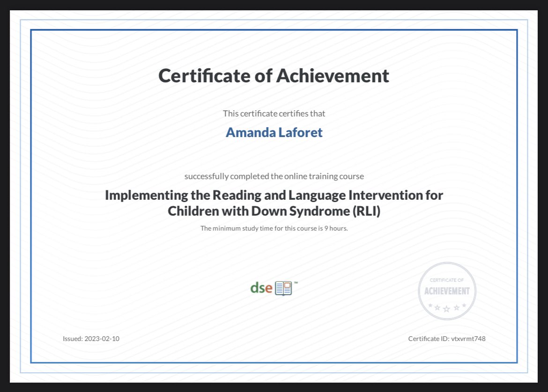The height and width of the screenshot is (392, 548).
Task: Click the rightmost star on the seal
Action: coord(464,305)
